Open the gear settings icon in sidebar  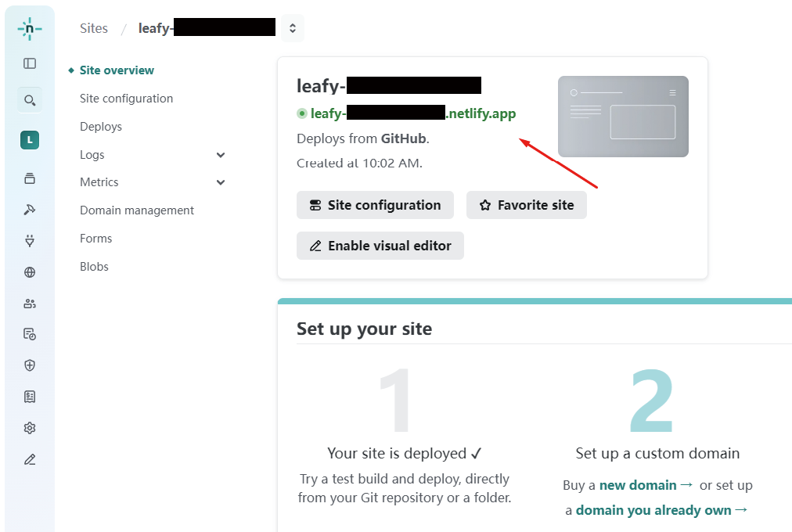pos(30,428)
